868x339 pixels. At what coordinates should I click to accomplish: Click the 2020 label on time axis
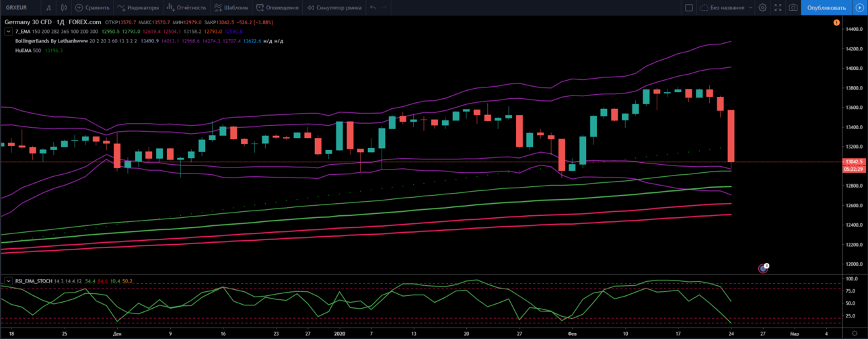339,333
